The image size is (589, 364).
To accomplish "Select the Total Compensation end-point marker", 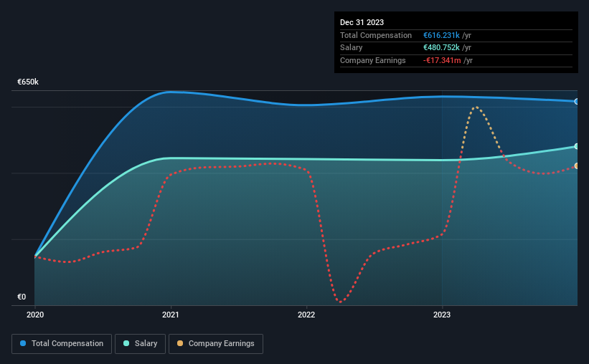I will click(577, 102).
